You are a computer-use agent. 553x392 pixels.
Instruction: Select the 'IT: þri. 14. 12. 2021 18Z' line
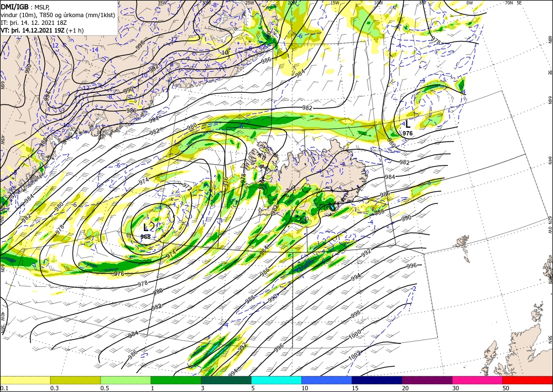coord(34,22)
